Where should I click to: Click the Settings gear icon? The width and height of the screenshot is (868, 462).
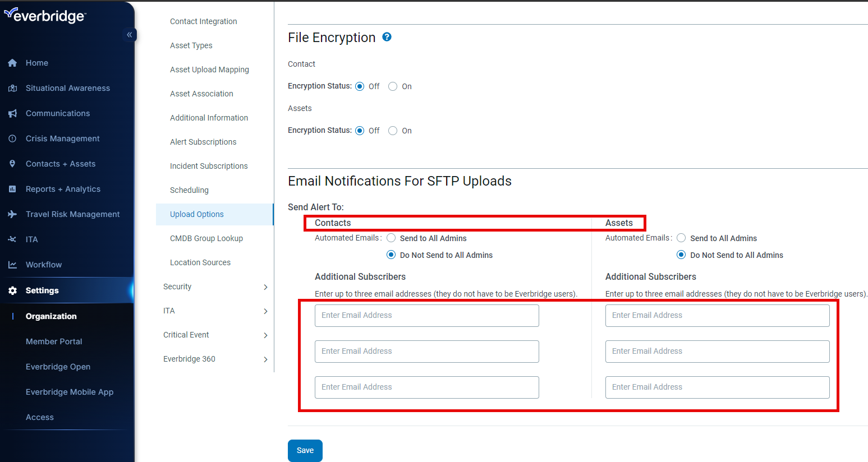[12, 290]
